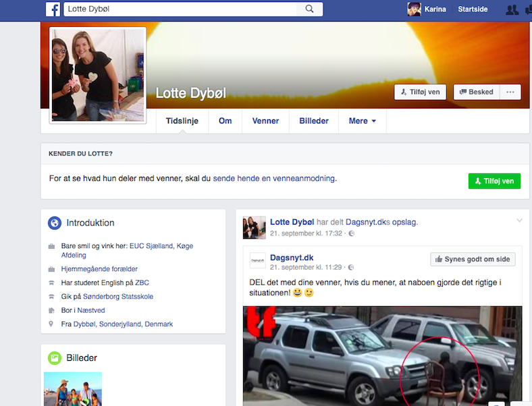This screenshot has width=532, height=406.
Task: Open the friend requests icon in the top bar
Action: click(x=512, y=10)
